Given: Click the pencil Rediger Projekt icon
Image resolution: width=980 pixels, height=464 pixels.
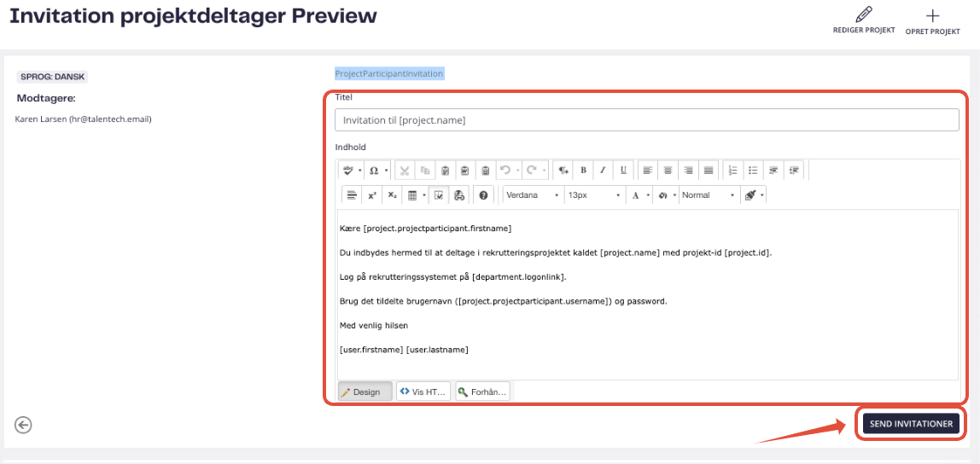Looking at the screenshot, I should coord(864,14).
